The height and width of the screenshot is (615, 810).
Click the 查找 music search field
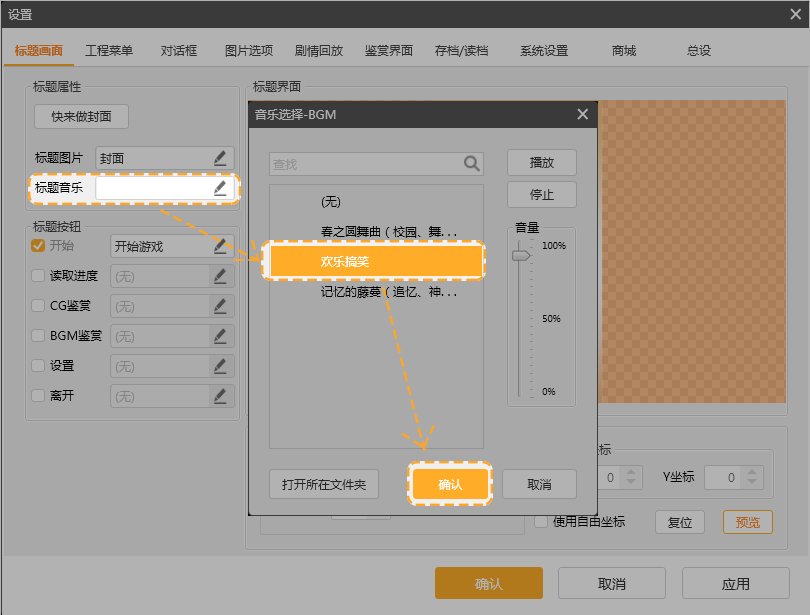tap(364, 164)
